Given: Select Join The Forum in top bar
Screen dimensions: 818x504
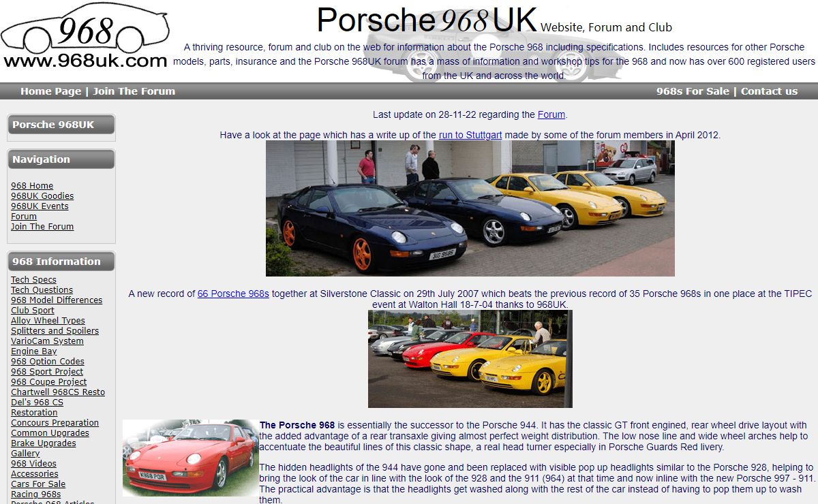Looking at the screenshot, I should (134, 91).
